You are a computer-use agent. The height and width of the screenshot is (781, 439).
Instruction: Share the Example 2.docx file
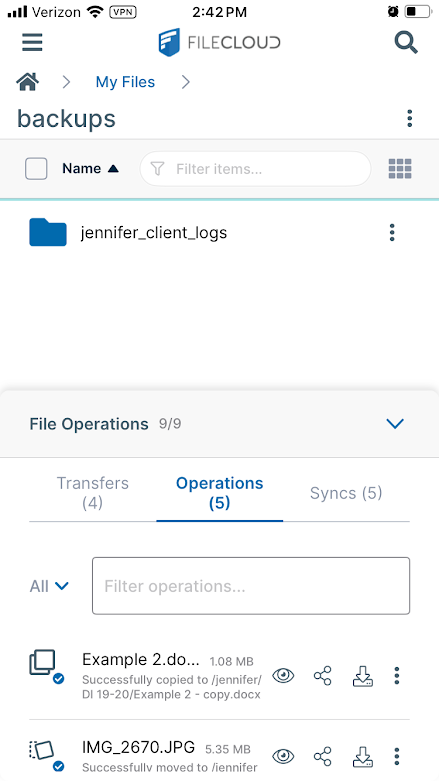point(322,676)
